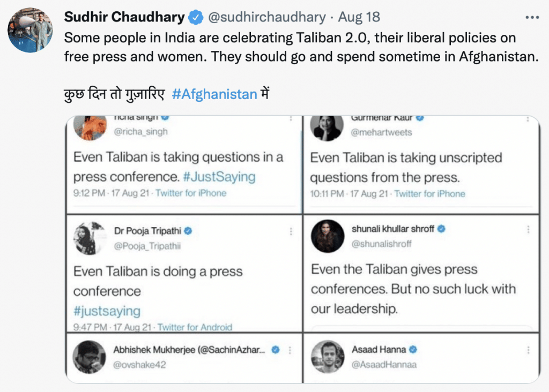
Task: Open the blue #Afghanistan hashtag
Action: (x=214, y=95)
